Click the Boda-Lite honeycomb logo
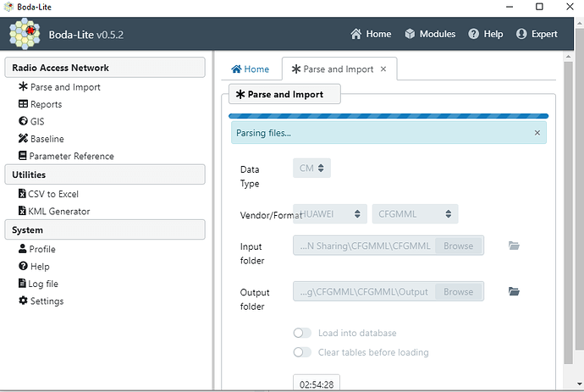Image resolution: width=584 pixels, height=392 pixels. (25, 34)
